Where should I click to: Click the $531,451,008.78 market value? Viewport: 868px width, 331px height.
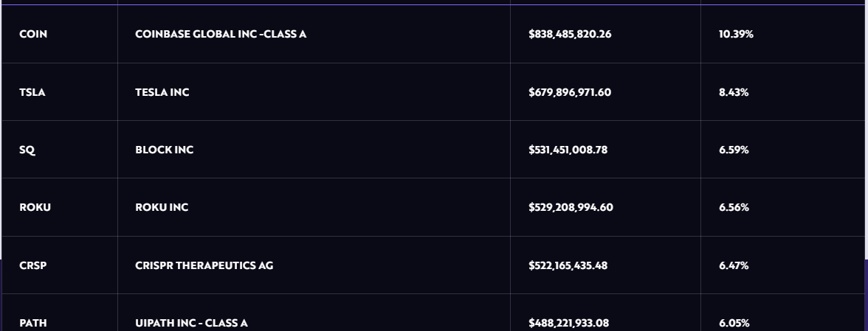coord(568,150)
